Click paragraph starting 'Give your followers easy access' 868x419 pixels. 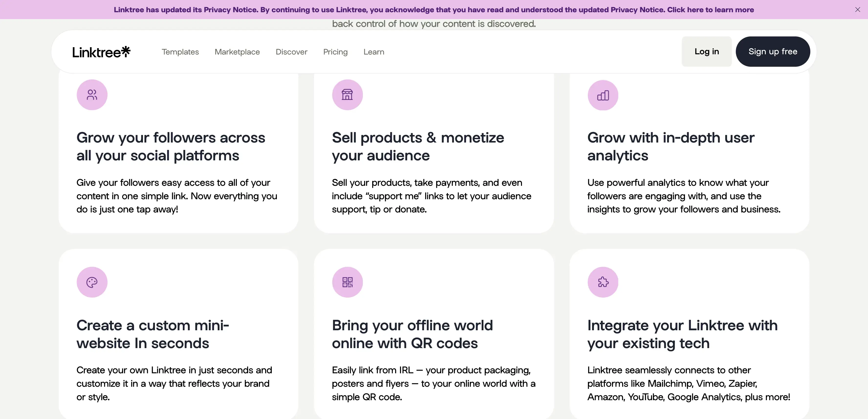pyautogui.click(x=177, y=196)
